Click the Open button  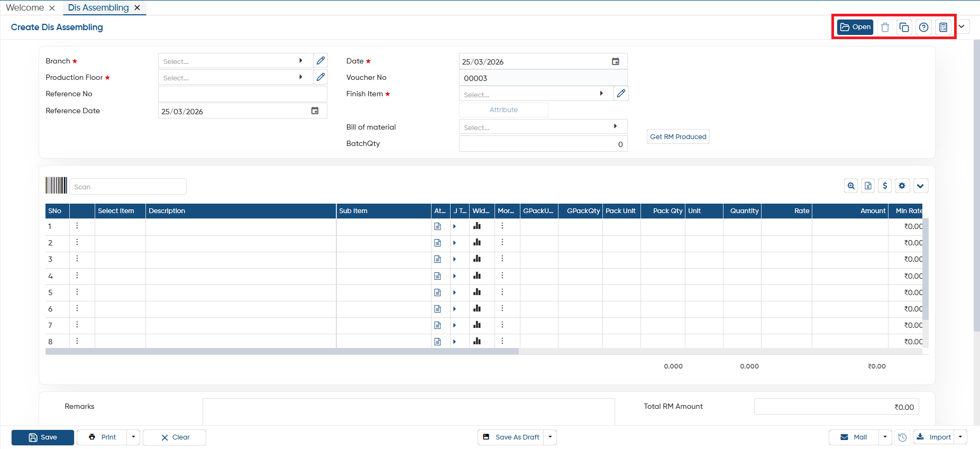pos(855,27)
